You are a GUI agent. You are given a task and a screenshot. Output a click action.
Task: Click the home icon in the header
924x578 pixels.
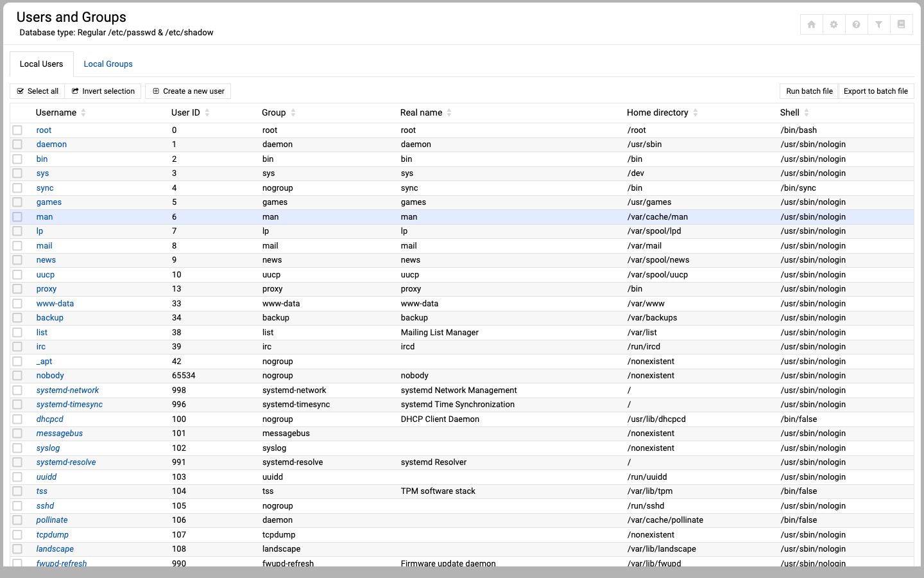(811, 24)
